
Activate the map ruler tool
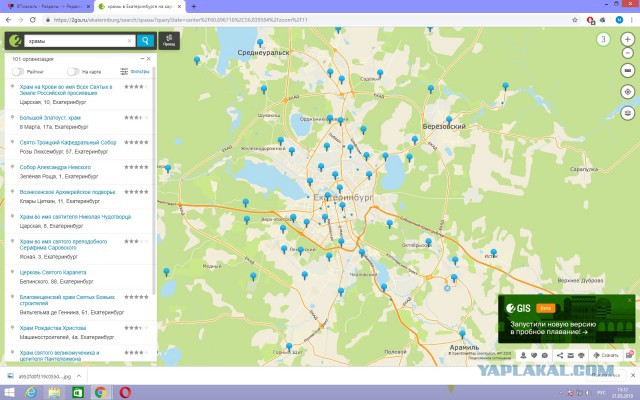[627, 71]
